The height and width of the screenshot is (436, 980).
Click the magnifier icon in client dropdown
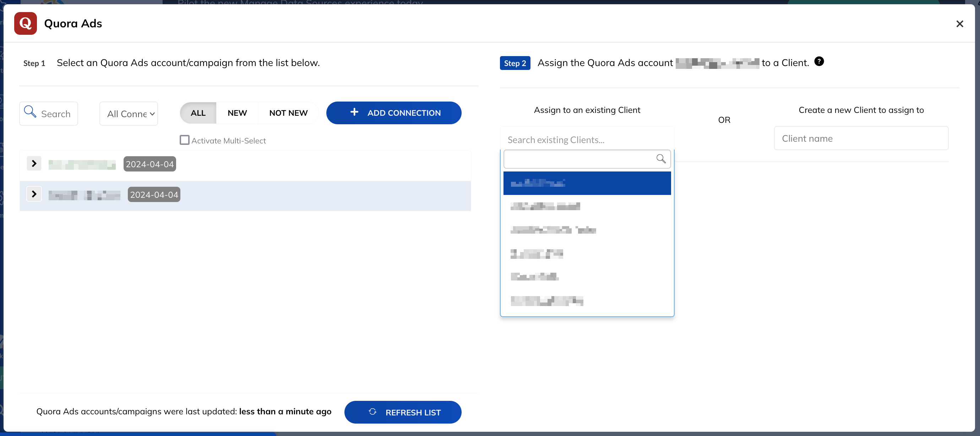click(661, 159)
